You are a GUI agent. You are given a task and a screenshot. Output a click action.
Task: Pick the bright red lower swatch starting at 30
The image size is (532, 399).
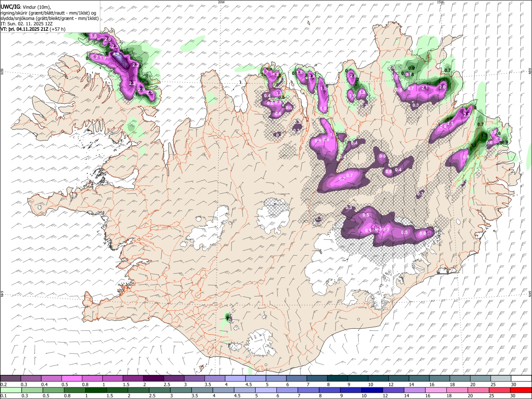(520, 390)
